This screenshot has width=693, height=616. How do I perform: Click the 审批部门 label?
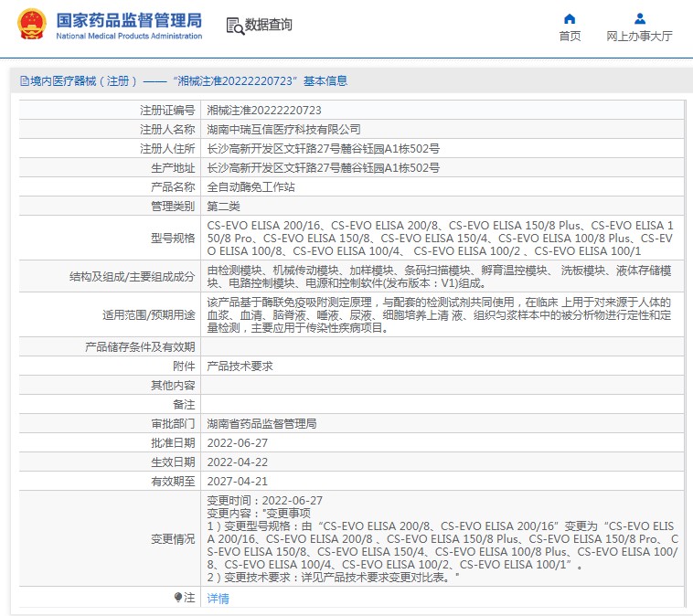[173, 424]
